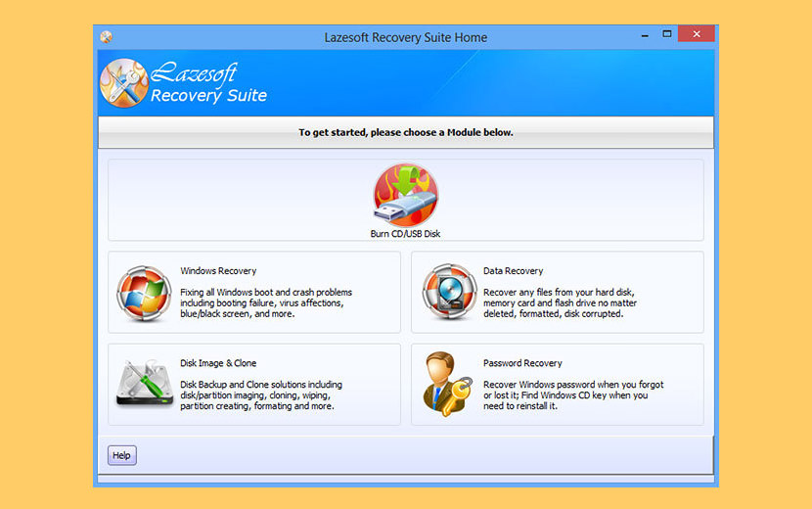Open the Burn CD/USB Disk module icon
The width and height of the screenshot is (812, 509).
tap(405, 195)
